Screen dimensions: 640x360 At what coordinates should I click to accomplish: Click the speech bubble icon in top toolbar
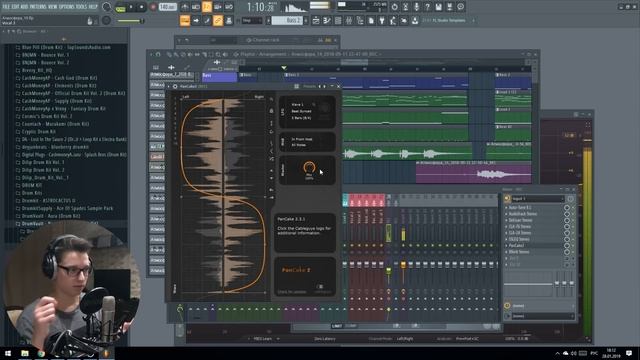click(x=460, y=7)
